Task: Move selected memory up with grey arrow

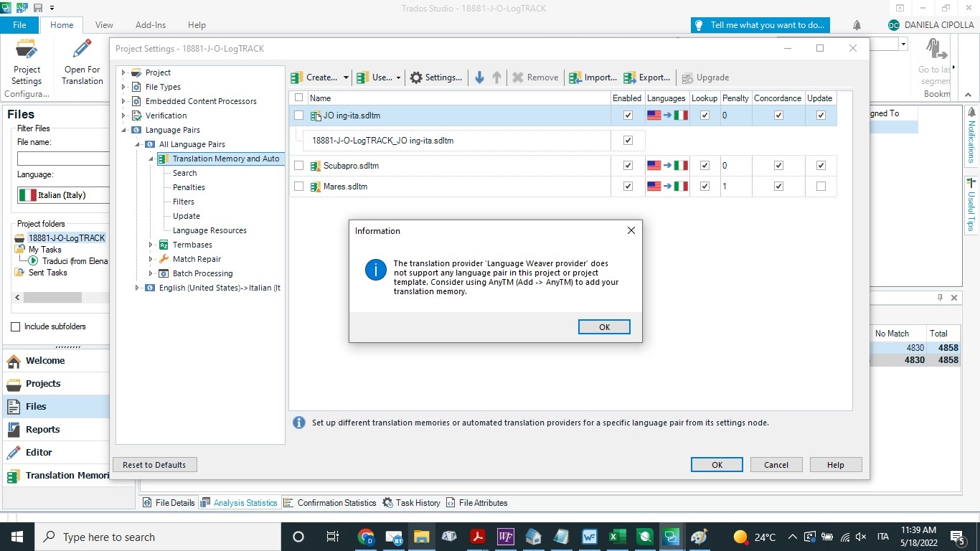Action: point(496,77)
